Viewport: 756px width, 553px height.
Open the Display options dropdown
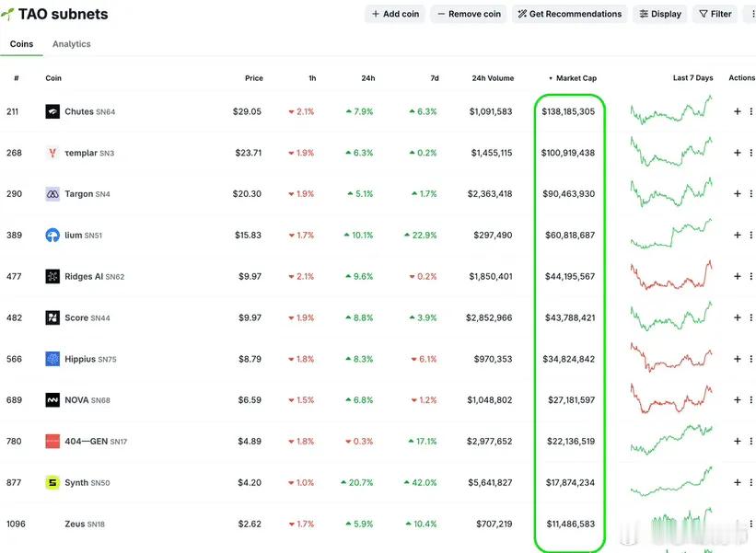pyautogui.click(x=660, y=14)
